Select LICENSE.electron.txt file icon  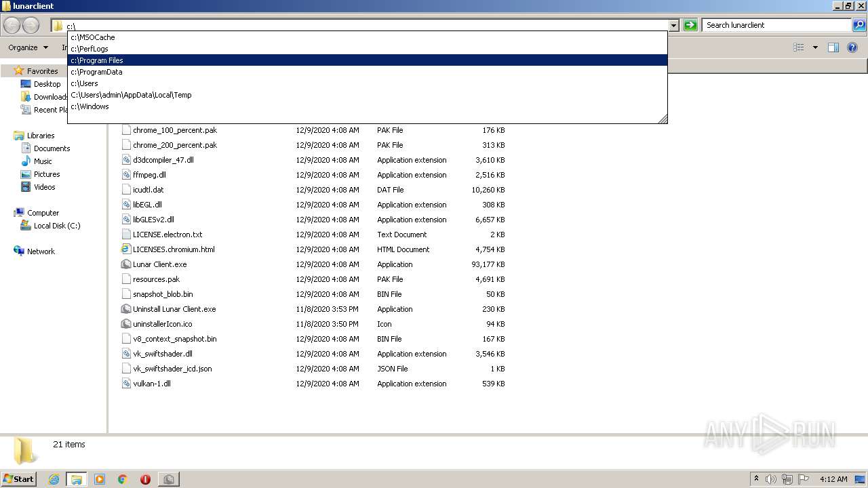[x=126, y=235]
